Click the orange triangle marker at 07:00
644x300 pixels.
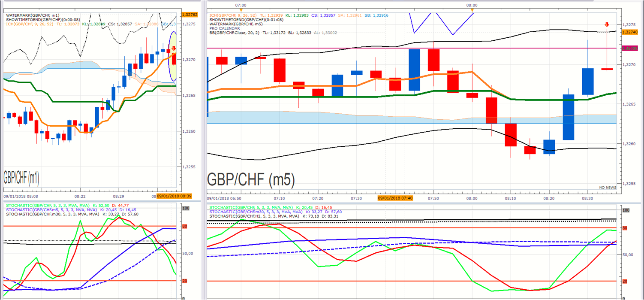[x=241, y=11]
